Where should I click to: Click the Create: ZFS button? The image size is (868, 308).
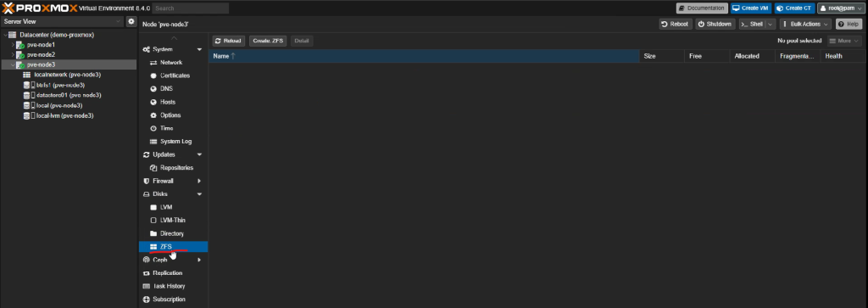pos(268,41)
